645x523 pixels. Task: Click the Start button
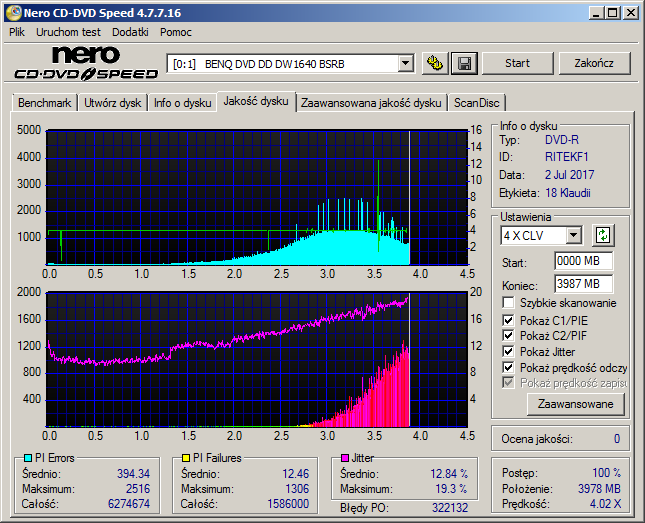click(x=517, y=63)
